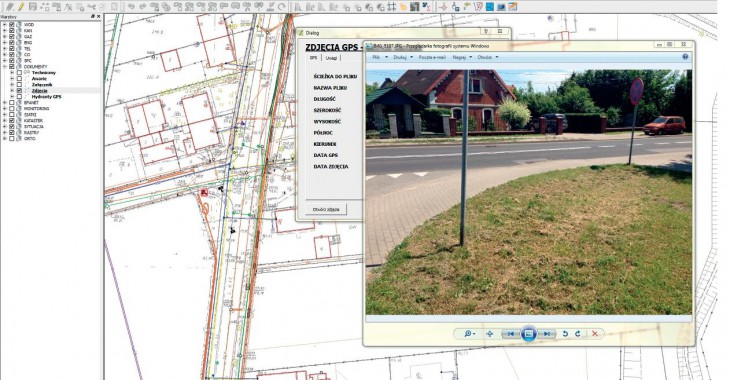Open the photo viewer zoom magnifier control

click(x=469, y=333)
